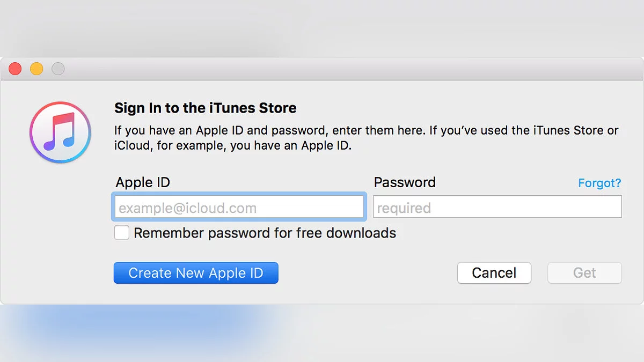Click the "Remember password for free downloads" label
The height and width of the screenshot is (362, 644).
coord(265,233)
